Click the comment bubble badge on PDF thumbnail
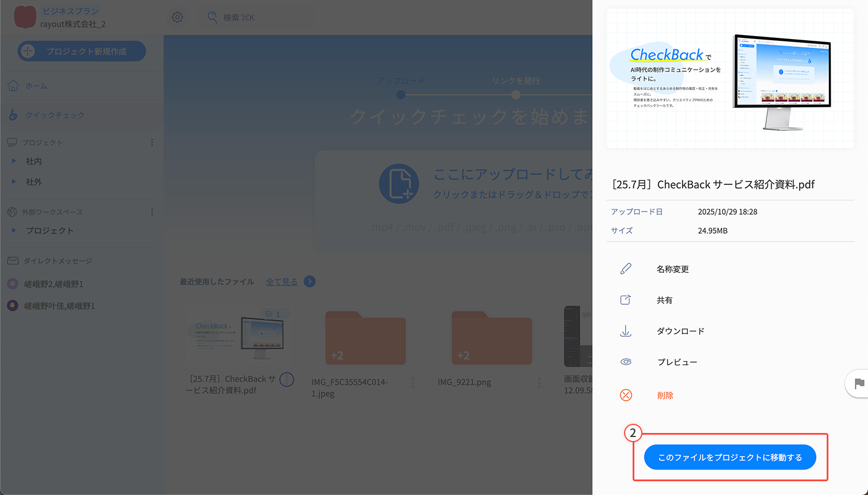This screenshot has height=495, width=868. (x=273, y=314)
